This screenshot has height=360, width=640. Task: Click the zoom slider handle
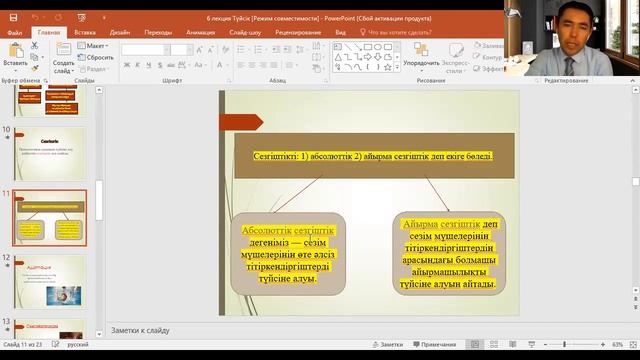coord(564,344)
